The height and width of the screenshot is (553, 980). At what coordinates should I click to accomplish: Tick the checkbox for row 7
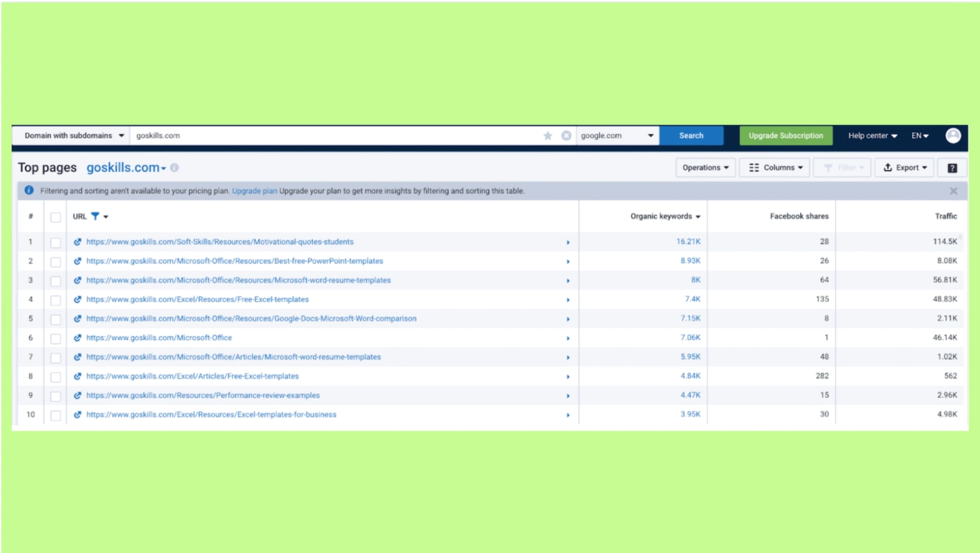pyautogui.click(x=56, y=358)
